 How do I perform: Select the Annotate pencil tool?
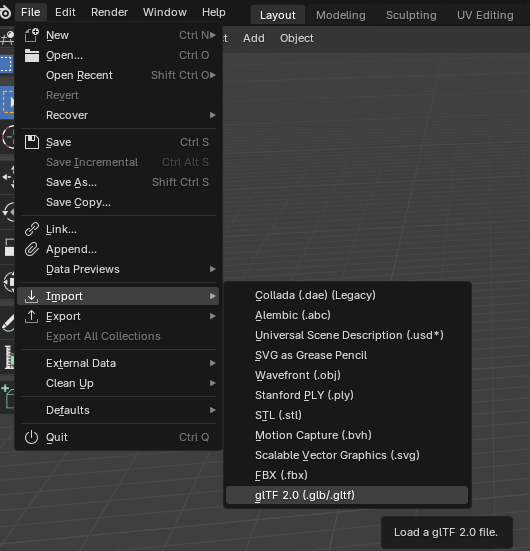pyautogui.click(x=8, y=323)
